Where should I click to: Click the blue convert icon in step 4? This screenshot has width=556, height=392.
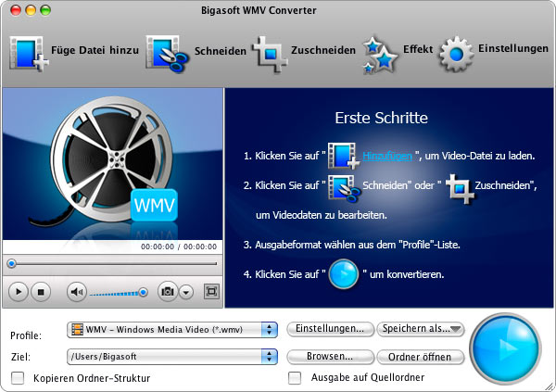click(x=344, y=274)
